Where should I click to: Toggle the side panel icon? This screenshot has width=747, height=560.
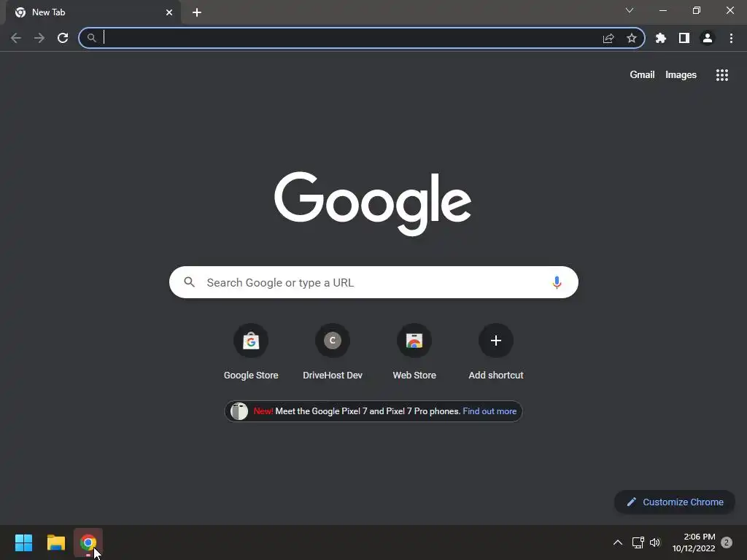pos(684,38)
